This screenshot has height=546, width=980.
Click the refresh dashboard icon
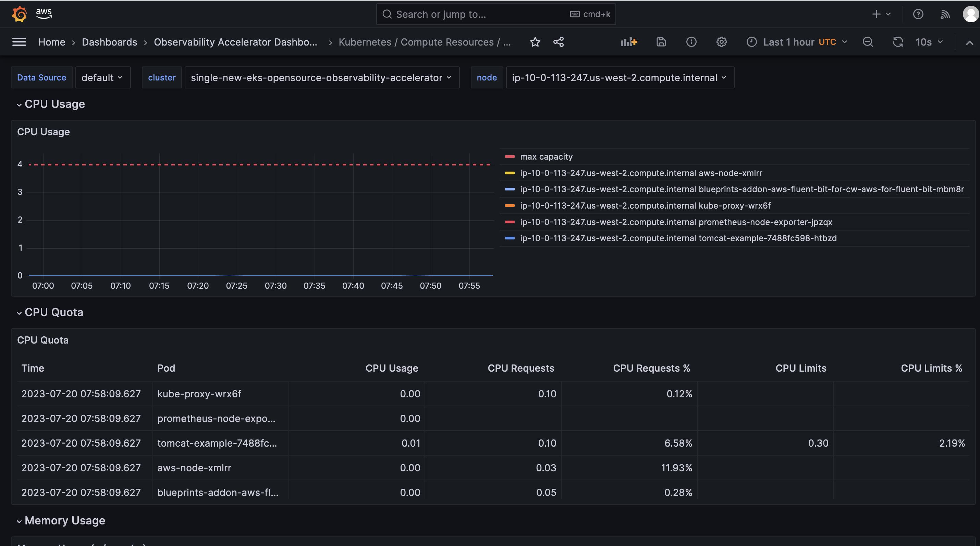point(898,42)
